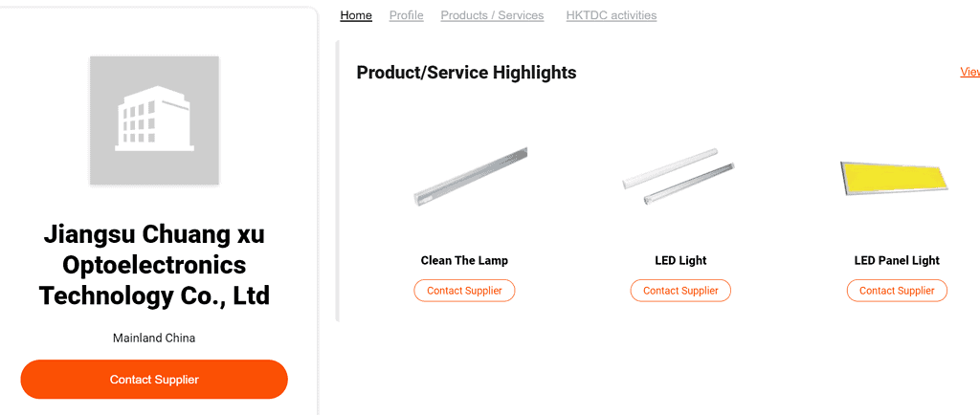This screenshot has height=415, width=980.
Task: Click the LED Light product title
Action: 680,260
